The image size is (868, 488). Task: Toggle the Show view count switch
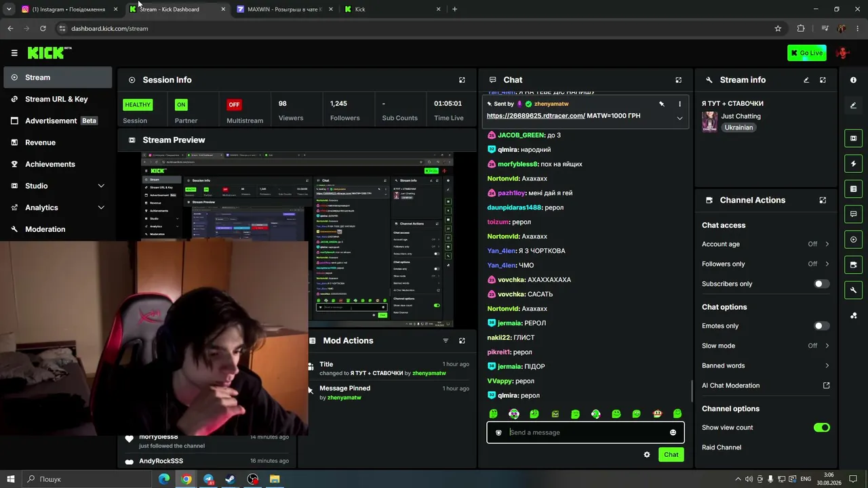821,428
